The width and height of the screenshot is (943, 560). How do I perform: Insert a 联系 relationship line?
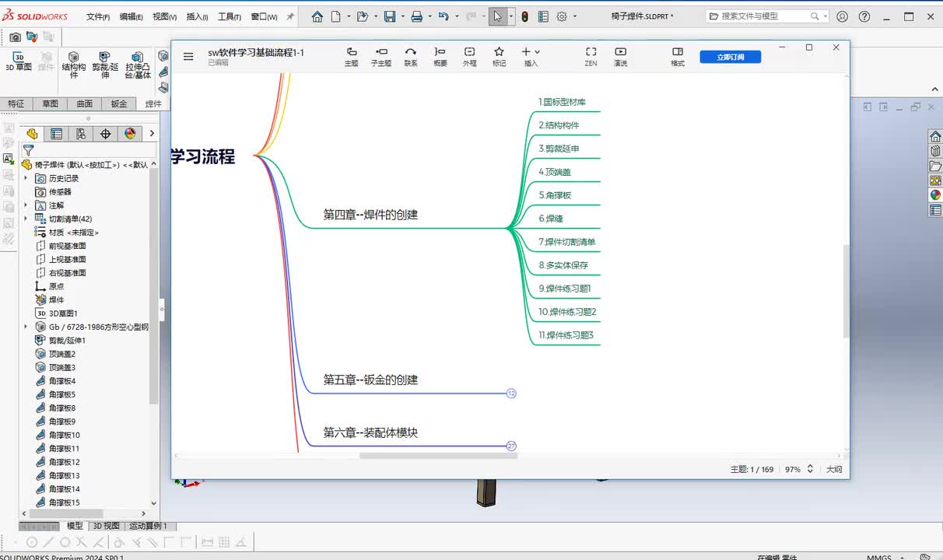pyautogui.click(x=411, y=57)
